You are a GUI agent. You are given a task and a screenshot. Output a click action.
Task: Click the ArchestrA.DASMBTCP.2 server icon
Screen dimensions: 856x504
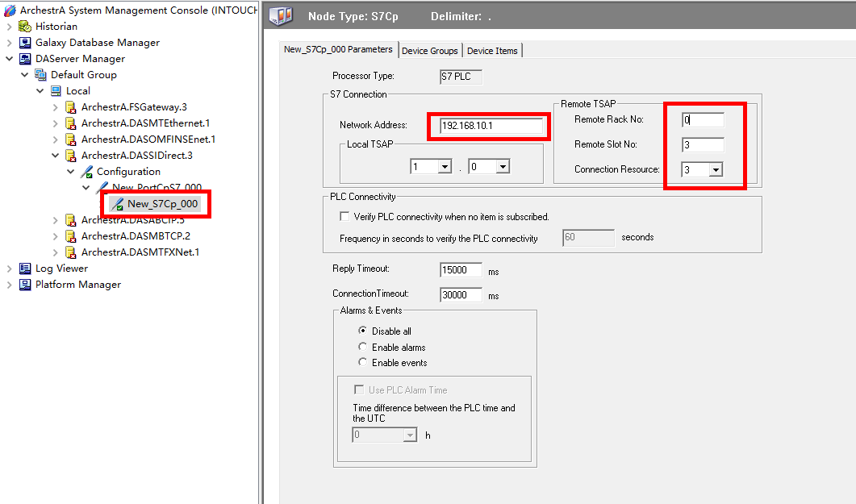click(x=70, y=236)
